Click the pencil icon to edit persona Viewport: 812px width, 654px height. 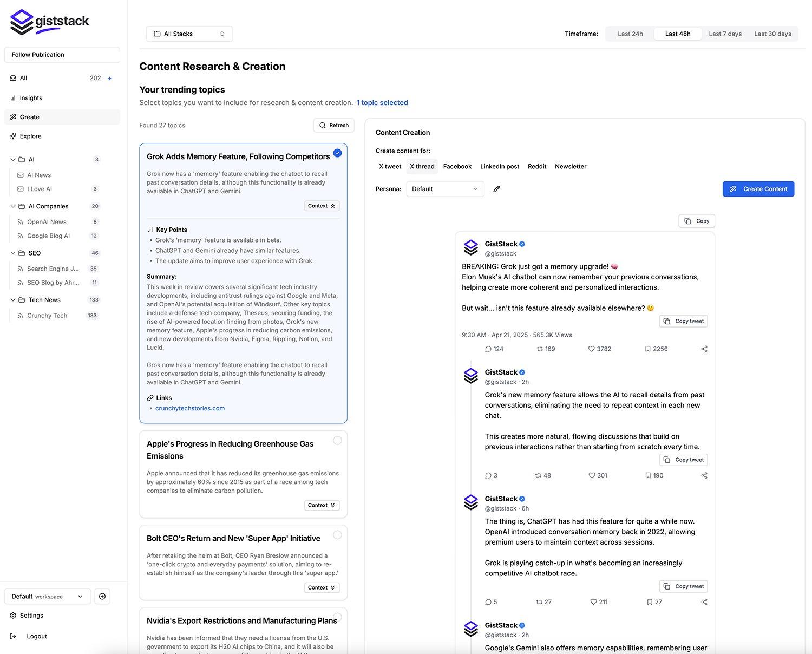tap(496, 189)
